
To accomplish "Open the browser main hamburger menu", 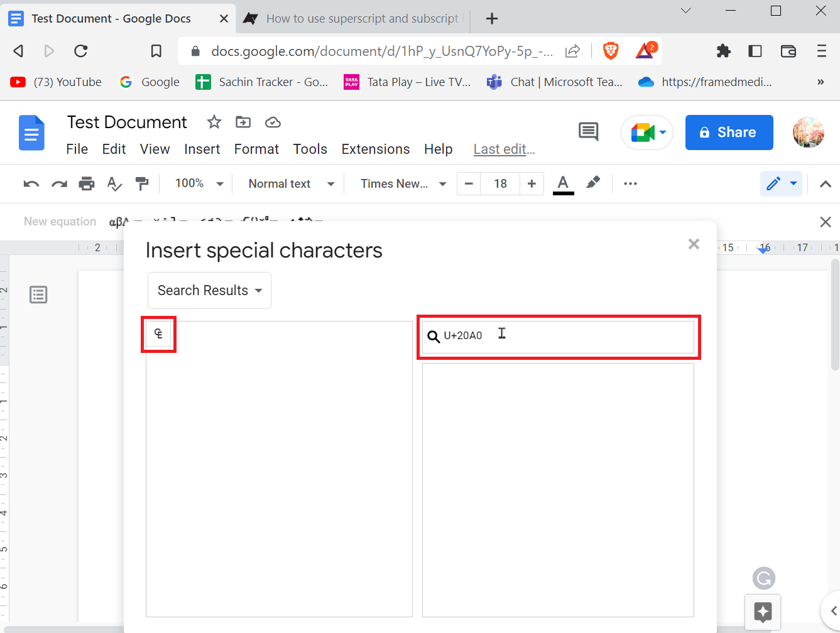I will 821,51.
